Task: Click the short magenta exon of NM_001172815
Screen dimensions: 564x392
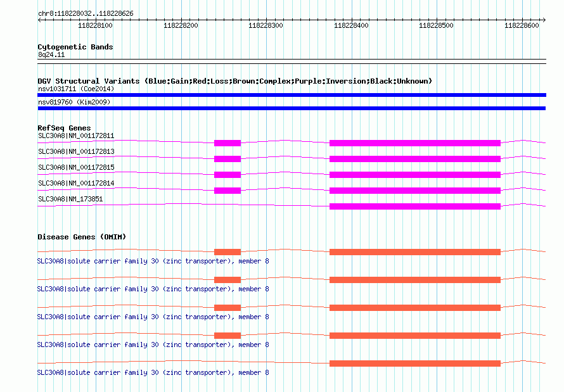Action: point(228,175)
